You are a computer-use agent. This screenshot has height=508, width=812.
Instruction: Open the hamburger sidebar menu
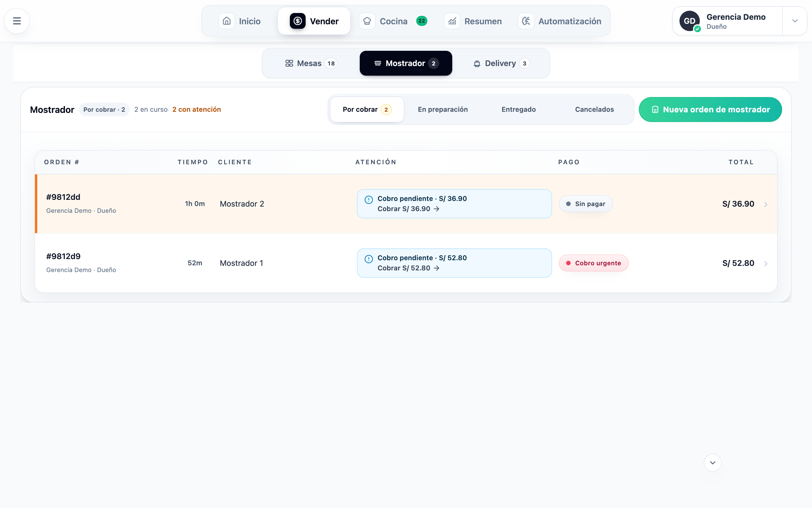[17, 21]
